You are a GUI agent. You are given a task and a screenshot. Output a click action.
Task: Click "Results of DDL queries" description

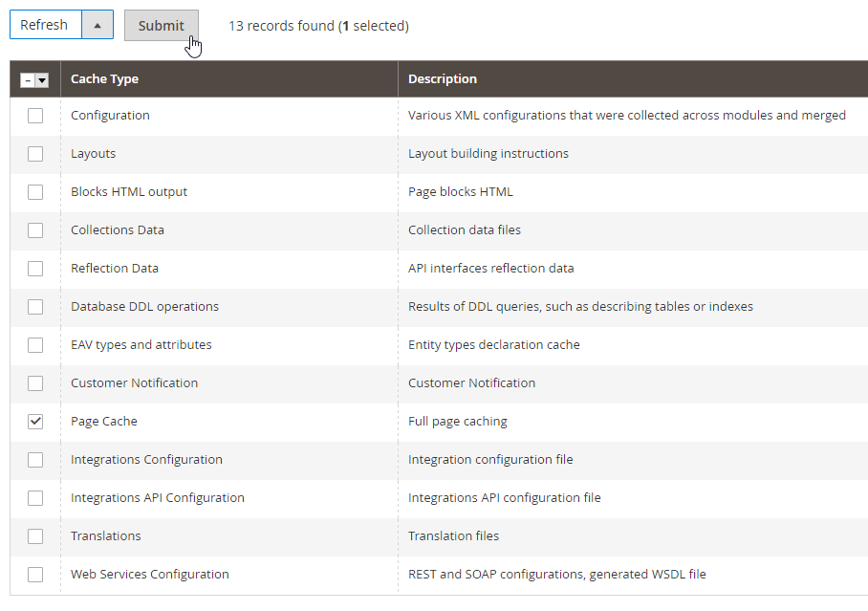[580, 306]
